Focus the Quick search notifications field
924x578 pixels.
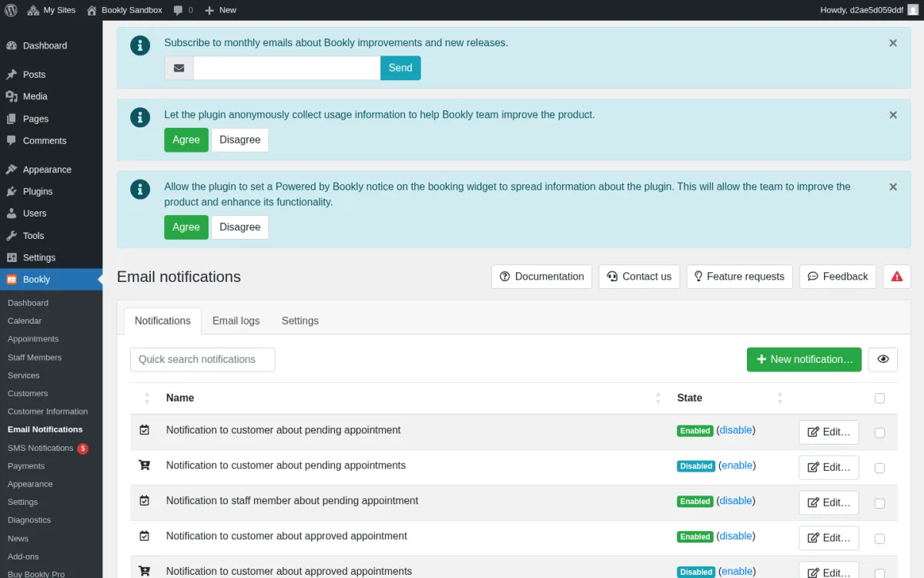203,359
